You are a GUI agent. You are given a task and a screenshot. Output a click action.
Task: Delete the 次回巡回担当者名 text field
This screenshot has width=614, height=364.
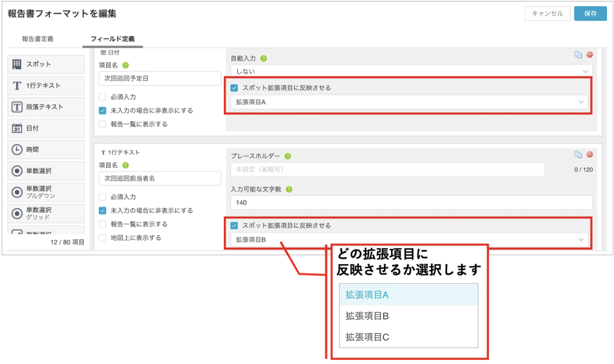point(590,154)
